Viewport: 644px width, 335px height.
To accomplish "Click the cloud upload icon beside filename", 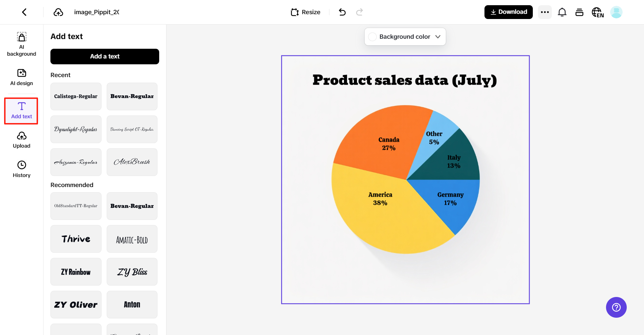I will pyautogui.click(x=58, y=12).
